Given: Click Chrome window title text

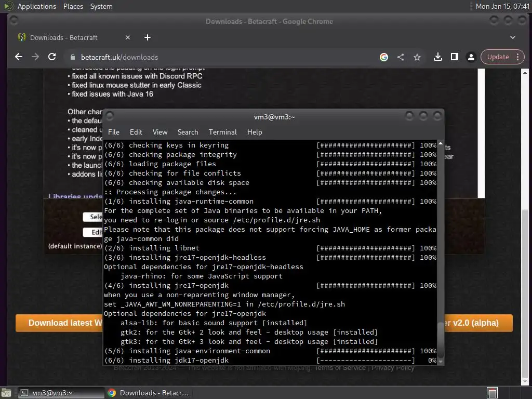Looking at the screenshot, I should tap(269, 21).
